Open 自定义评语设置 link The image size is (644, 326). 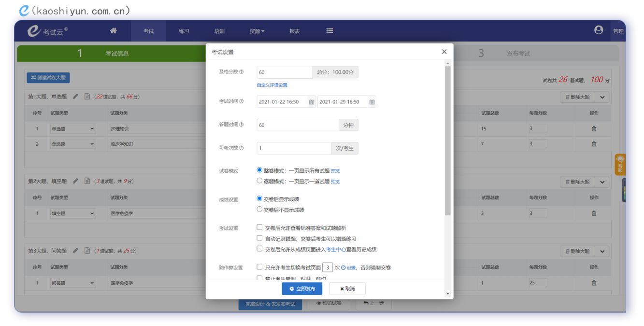point(272,85)
